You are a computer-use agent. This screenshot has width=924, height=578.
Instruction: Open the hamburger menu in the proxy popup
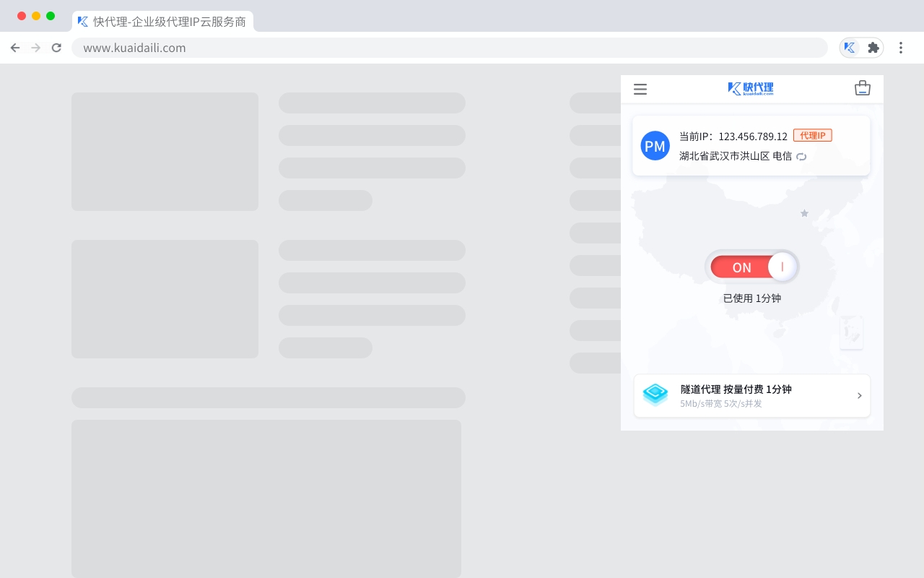tap(640, 89)
